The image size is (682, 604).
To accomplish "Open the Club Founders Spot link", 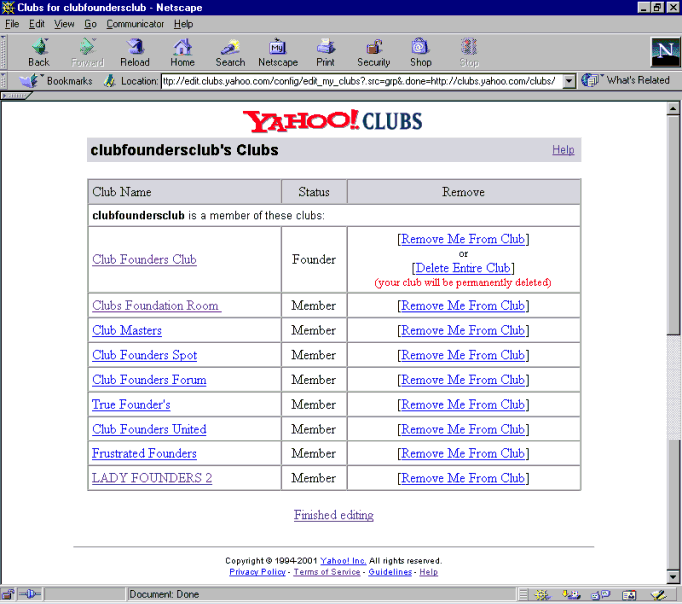I will pyautogui.click(x=144, y=355).
